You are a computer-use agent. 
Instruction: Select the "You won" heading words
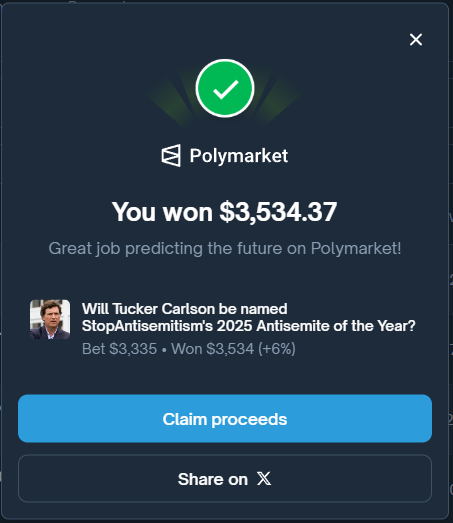[162, 212]
